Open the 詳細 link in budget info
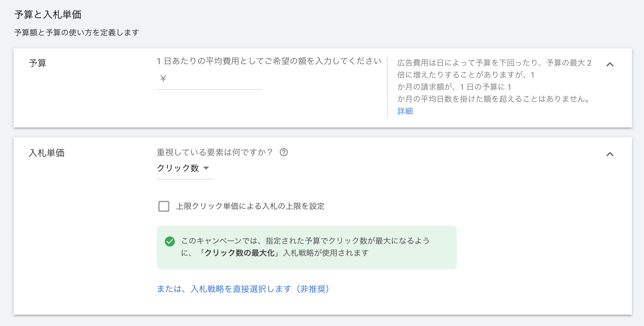This screenshot has width=644, height=326. pos(405,111)
